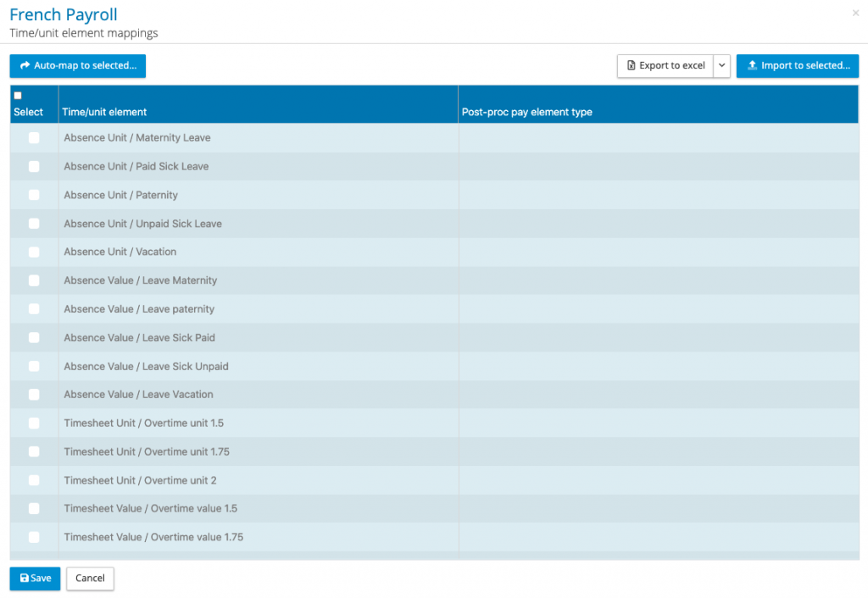Screen dimensions: 868x598
Task: Close the French Payroll dialog
Action: click(855, 13)
